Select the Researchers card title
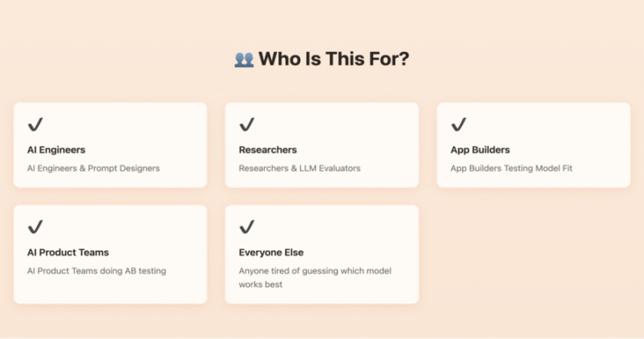This screenshot has height=339, width=644. 267,150
